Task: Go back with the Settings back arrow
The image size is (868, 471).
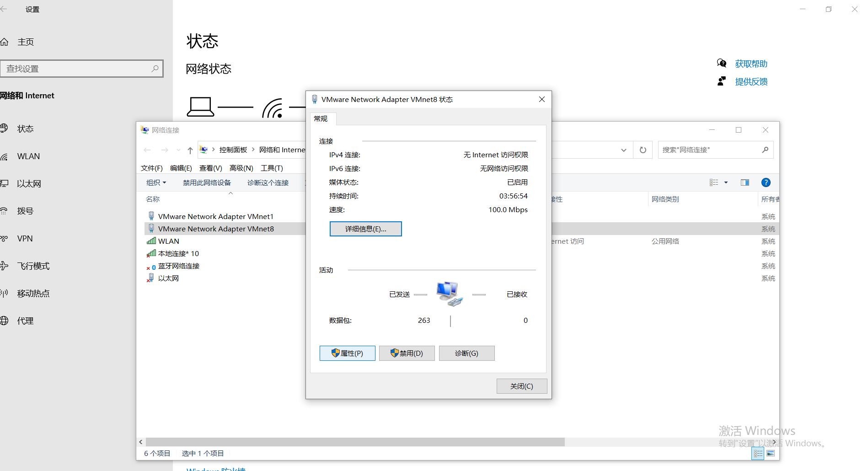Action: pyautogui.click(x=4, y=9)
